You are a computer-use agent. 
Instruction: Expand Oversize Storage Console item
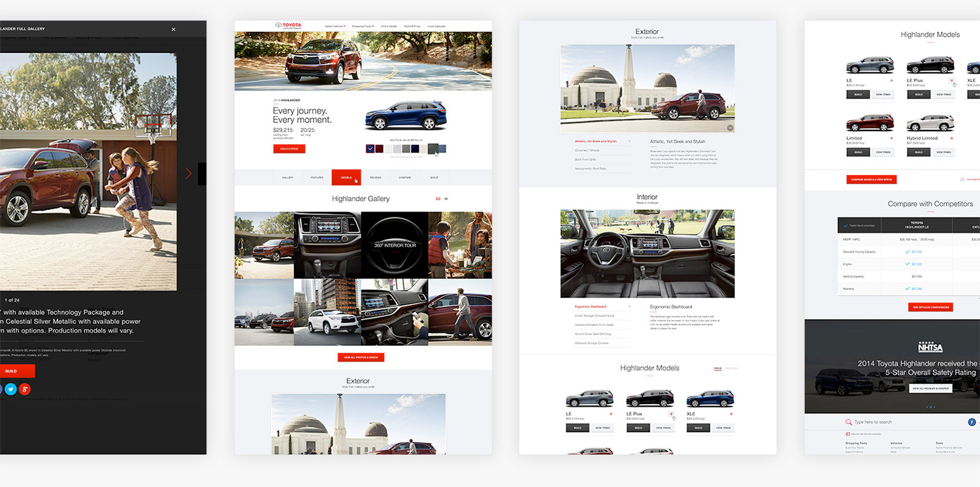click(x=602, y=343)
